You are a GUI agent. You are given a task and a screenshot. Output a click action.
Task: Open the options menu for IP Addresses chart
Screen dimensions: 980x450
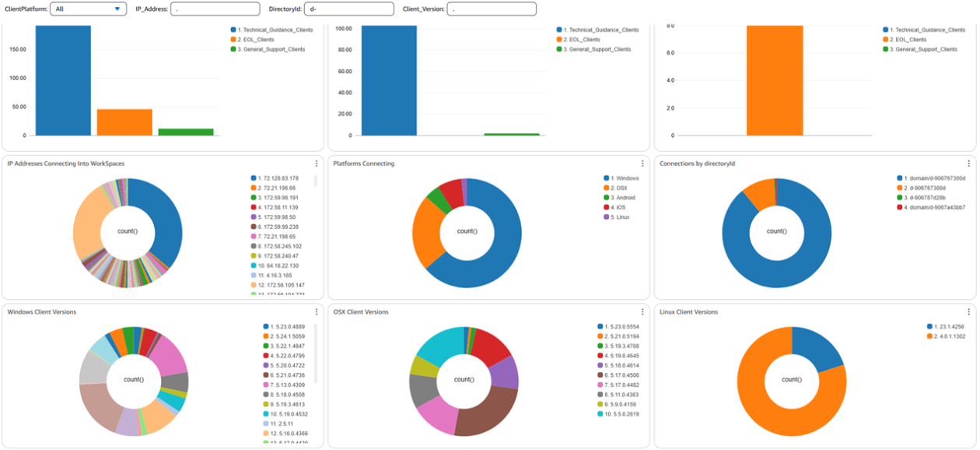(x=317, y=163)
